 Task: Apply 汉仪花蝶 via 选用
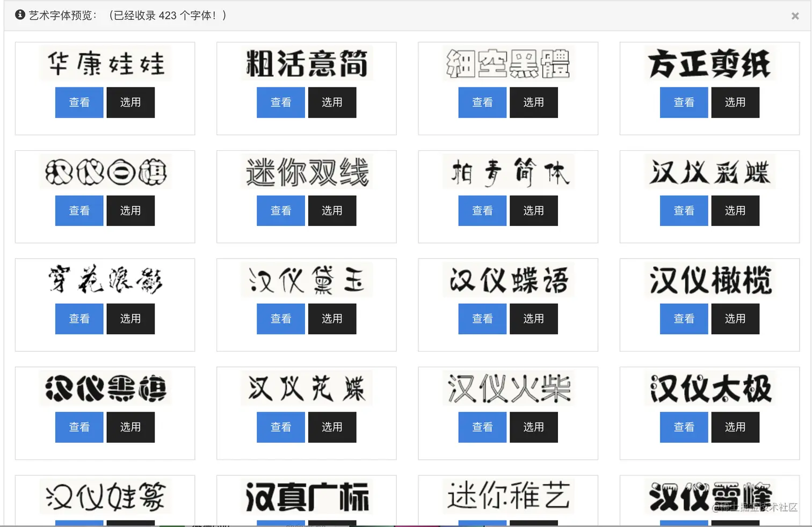(332, 427)
